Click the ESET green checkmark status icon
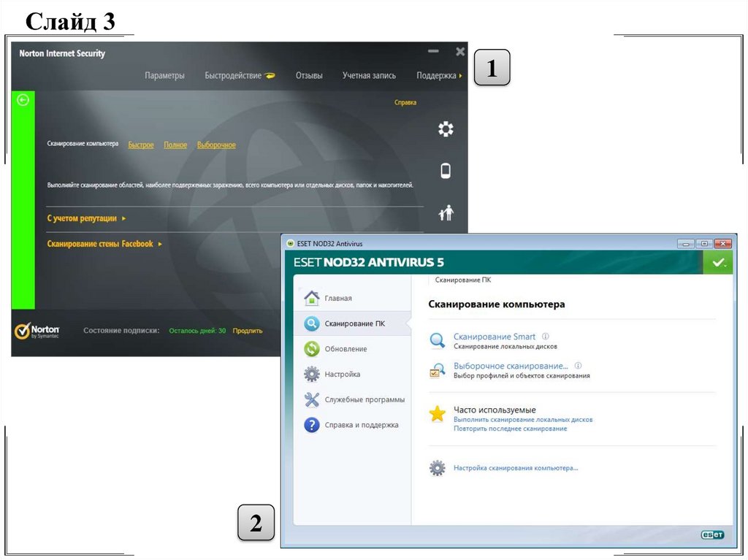Viewport: 748px width, 560px height. 718,263
